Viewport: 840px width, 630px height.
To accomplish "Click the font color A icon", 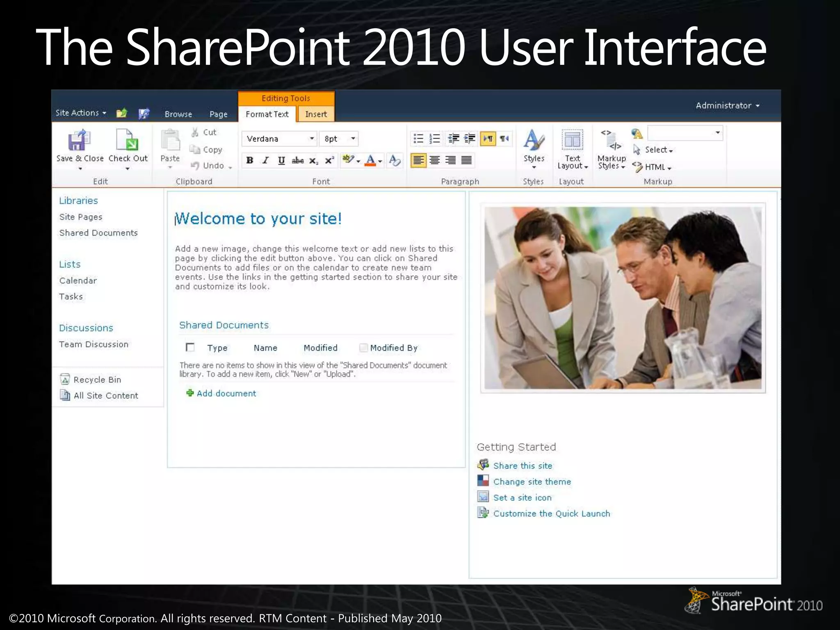I will 371,160.
